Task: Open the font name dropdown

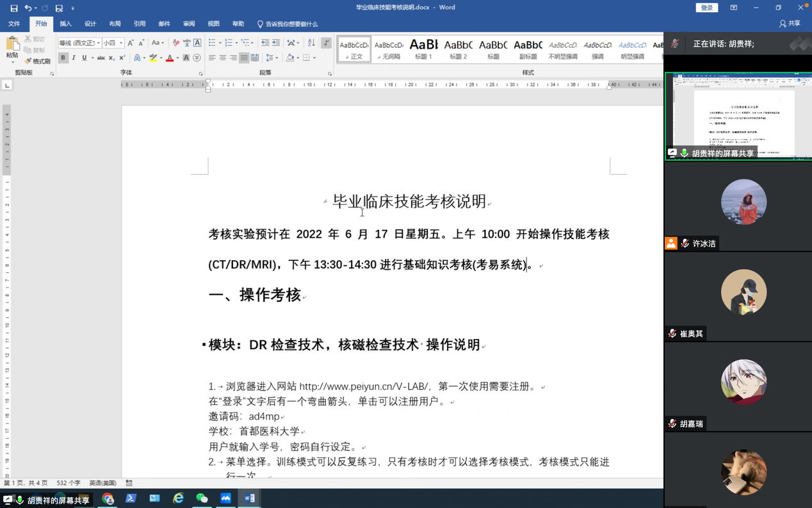Action: point(99,44)
